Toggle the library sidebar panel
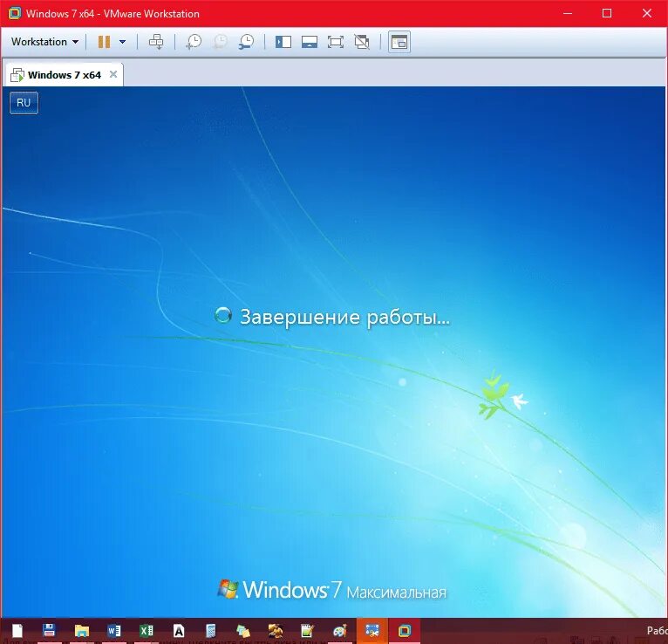The width and height of the screenshot is (668, 644). point(283,42)
